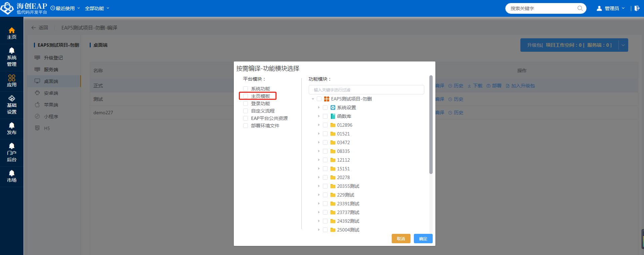Click the logout icon at top right
The image size is (644, 255).
tap(637, 8)
